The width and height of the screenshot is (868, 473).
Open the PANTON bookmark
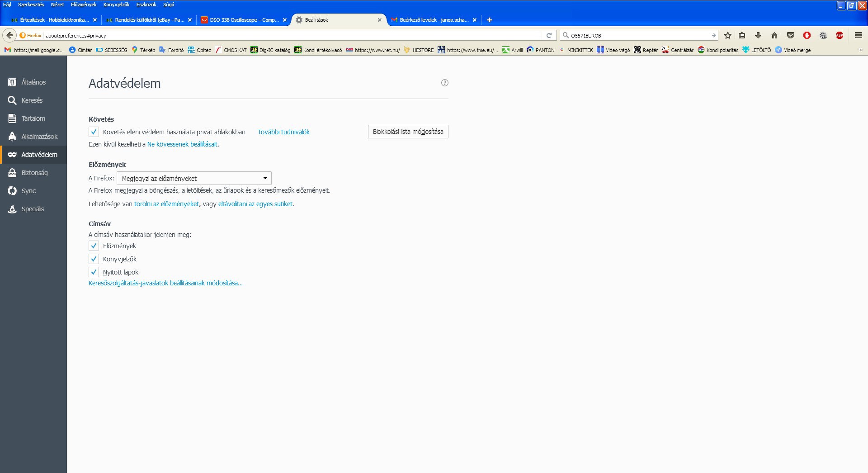click(x=541, y=50)
